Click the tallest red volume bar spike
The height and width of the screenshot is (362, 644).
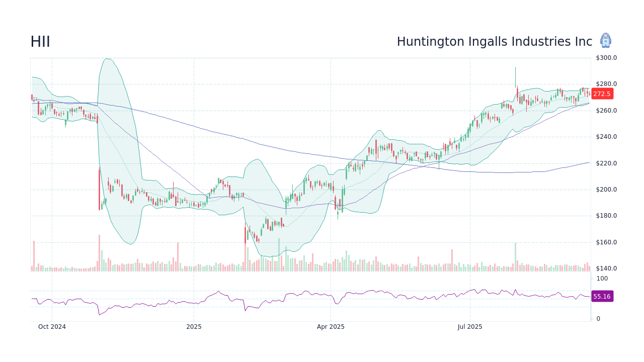99,251
